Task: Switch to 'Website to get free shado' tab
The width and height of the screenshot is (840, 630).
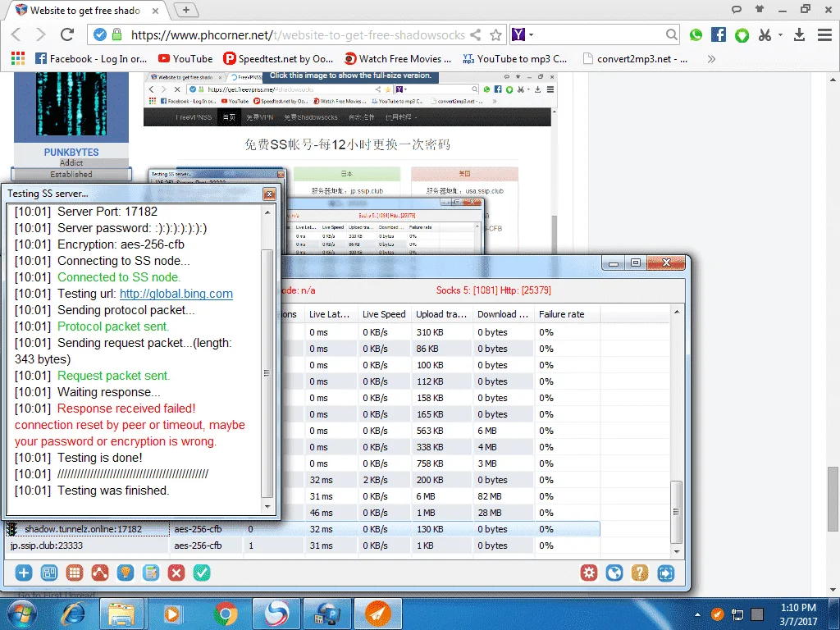Action: 85,10
